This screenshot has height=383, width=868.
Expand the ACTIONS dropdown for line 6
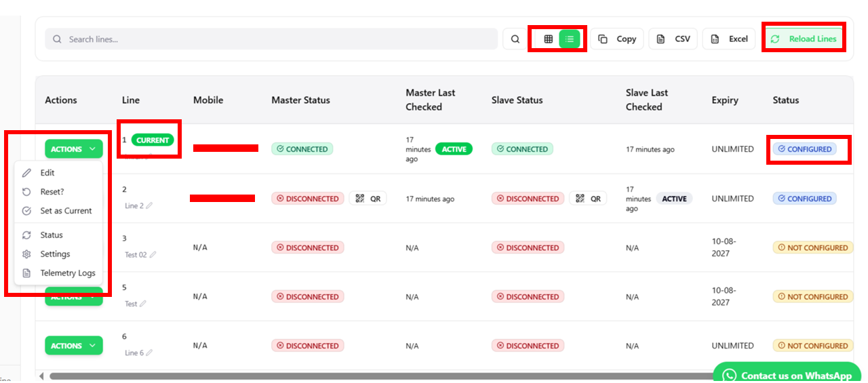coord(73,346)
